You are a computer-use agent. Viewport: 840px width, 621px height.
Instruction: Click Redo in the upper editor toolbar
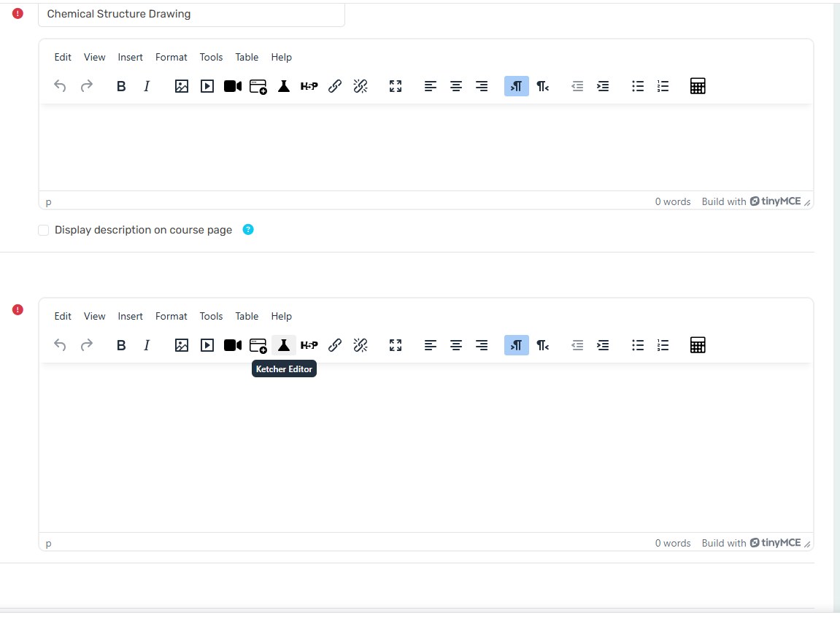[x=86, y=86]
